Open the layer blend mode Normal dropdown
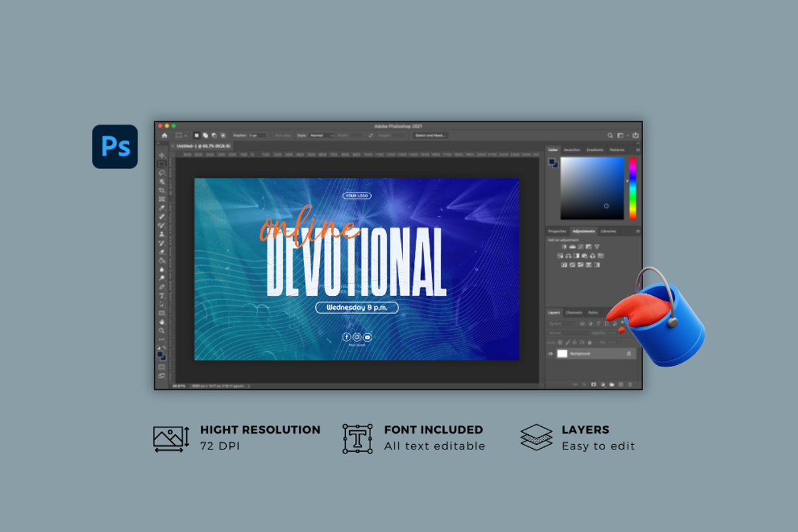The image size is (798, 532). coord(569,332)
